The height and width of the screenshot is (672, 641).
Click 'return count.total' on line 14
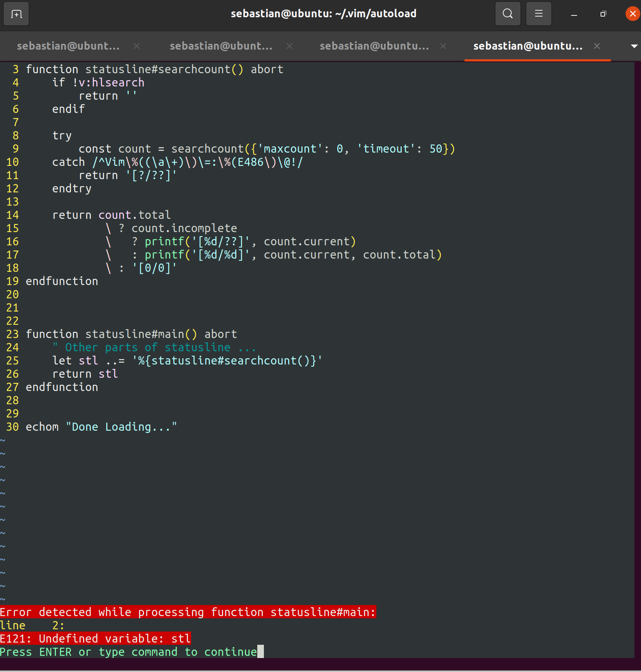[x=111, y=215]
